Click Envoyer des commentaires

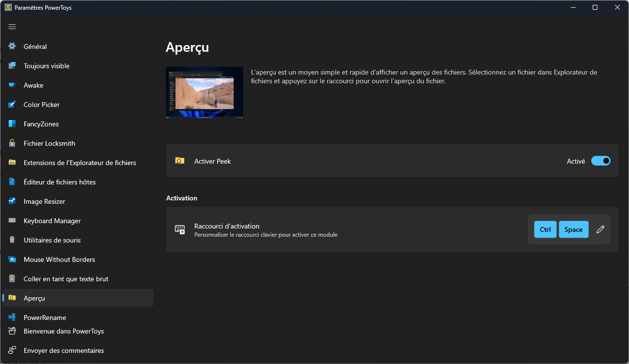pyautogui.click(x=78, y=350)
